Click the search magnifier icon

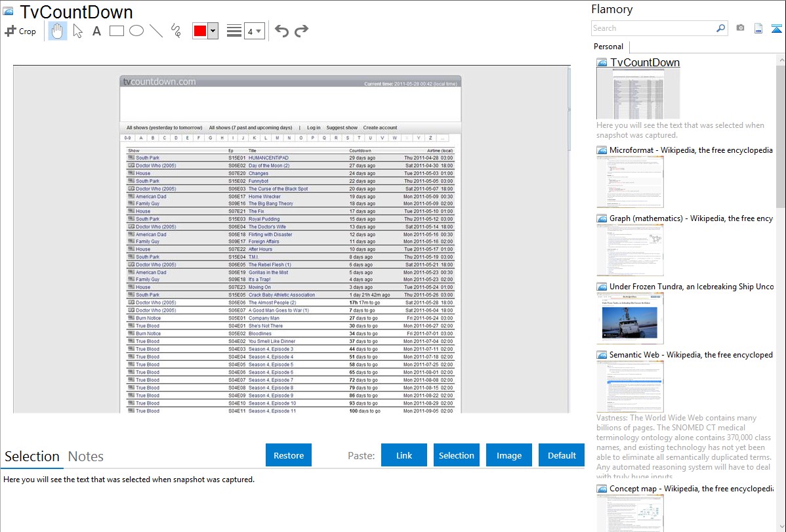pos(721,28)
